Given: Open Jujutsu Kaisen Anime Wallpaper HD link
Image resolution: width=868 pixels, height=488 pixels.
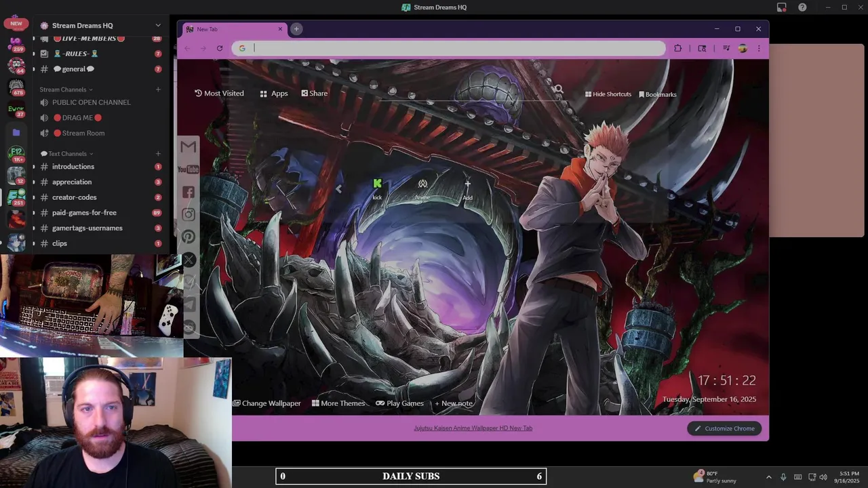Looking at the screenshot, I should (x=473, y=428).
